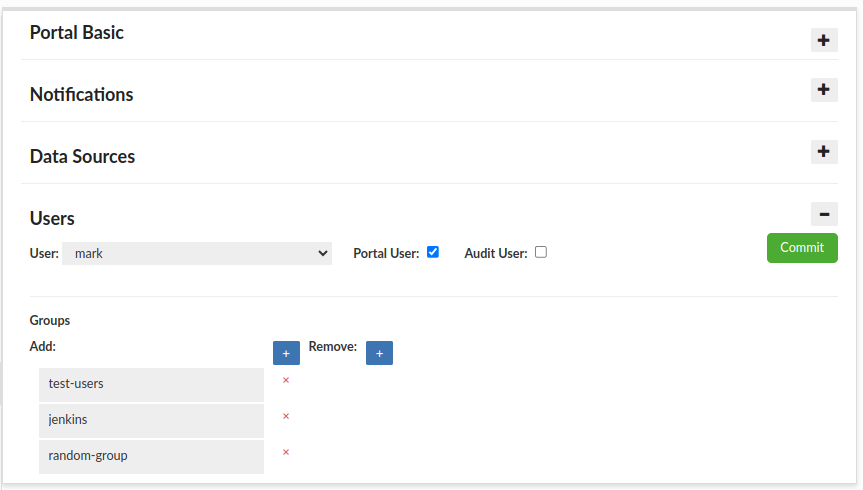This screenshot has width=863, height=490.
Task: Remove the test-users group with red X
Action: (x=286, y=380)
